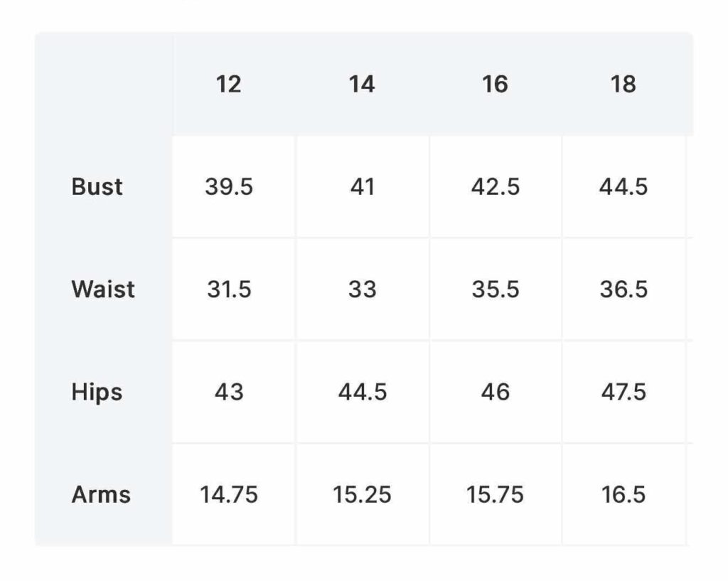Click the 42.5 bust measurement cell
This screenshot has height=581, width=728.
496,187
